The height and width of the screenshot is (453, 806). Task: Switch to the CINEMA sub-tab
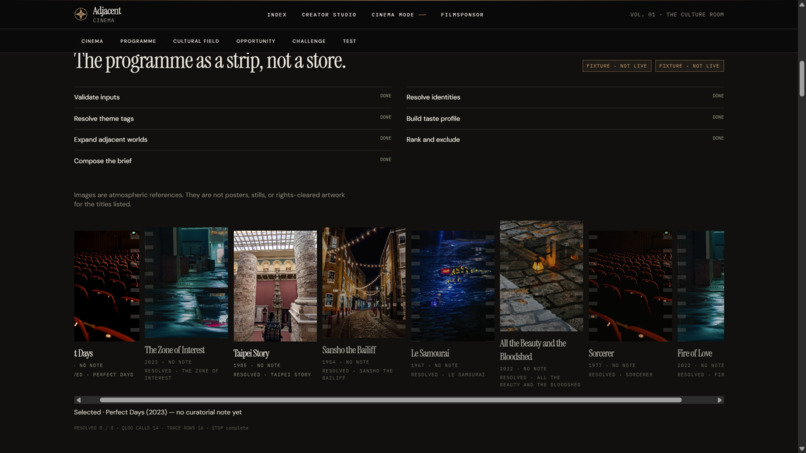(92, 41)
